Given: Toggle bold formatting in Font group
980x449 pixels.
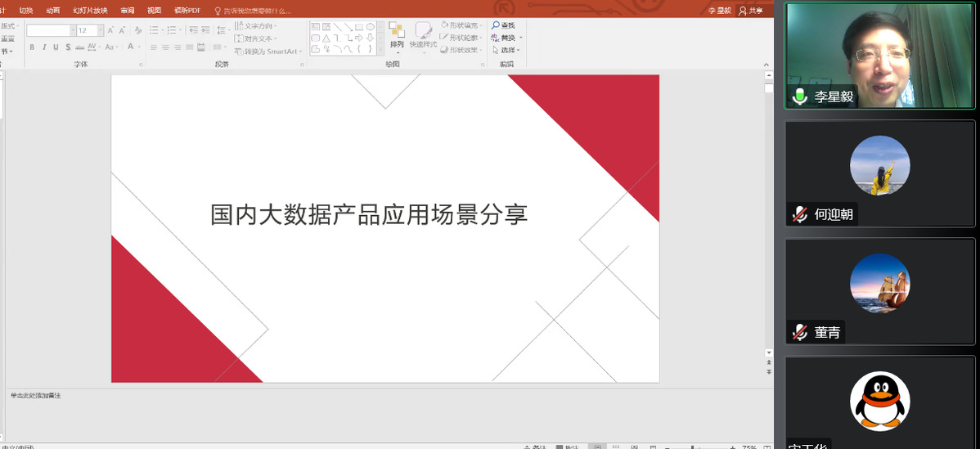Looking at the screenshot, I should 32,47.
